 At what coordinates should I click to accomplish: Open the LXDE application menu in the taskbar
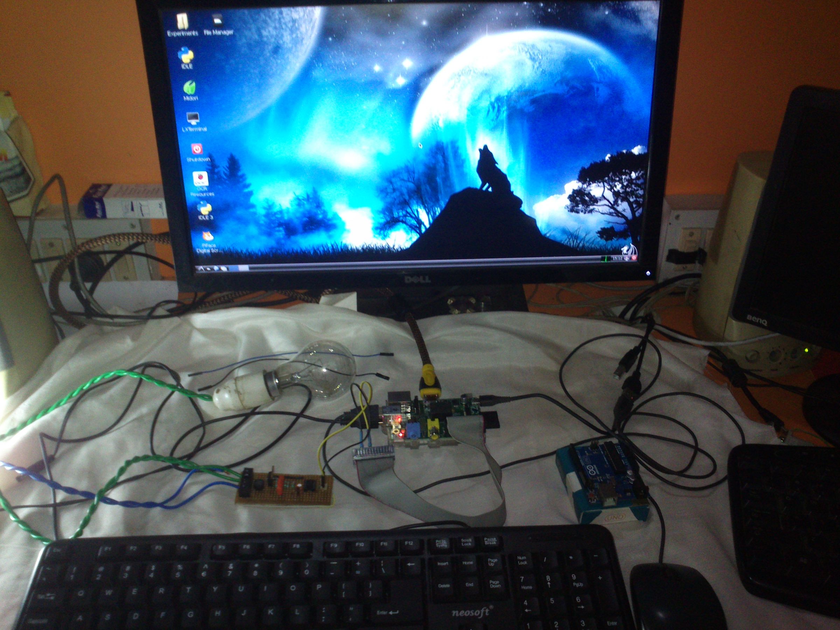201,268
